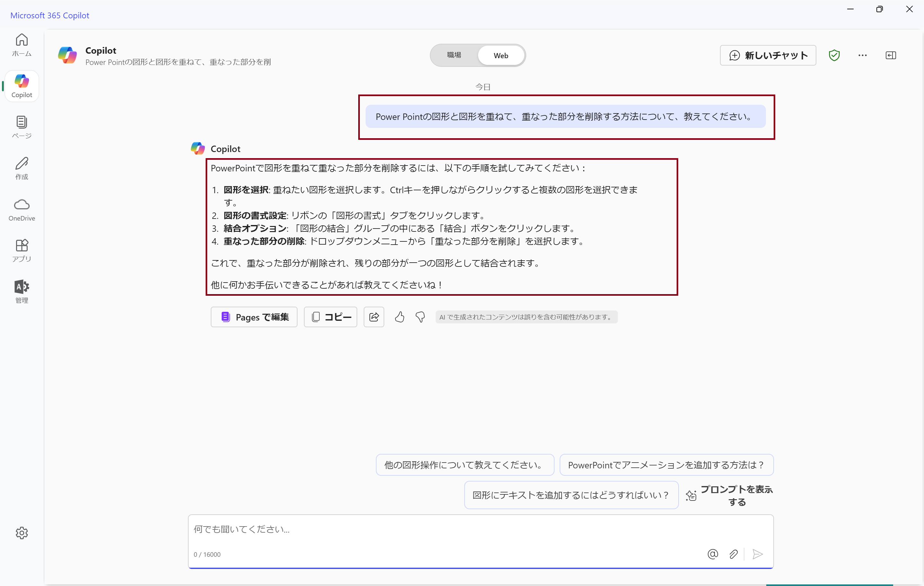Open OneDrive from the sidebar
Image resolution: width=924 pixels, height=586 pixels.
(x=22, y=210)
